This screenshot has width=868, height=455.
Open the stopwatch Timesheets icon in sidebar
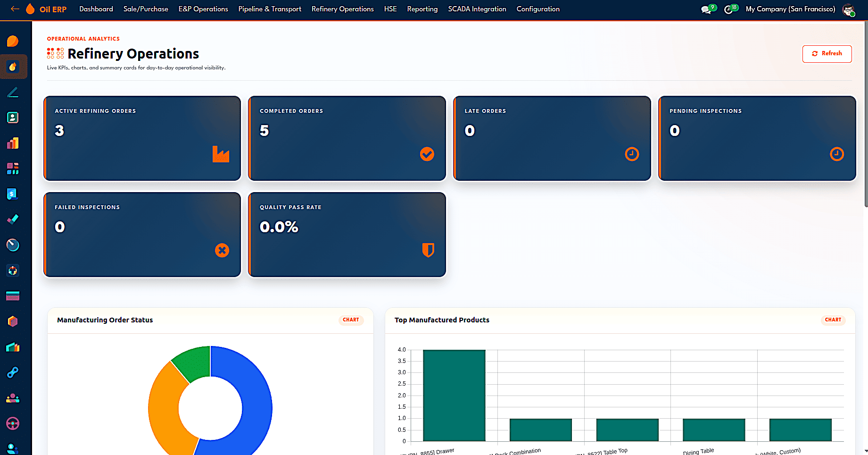click(13, 245)
